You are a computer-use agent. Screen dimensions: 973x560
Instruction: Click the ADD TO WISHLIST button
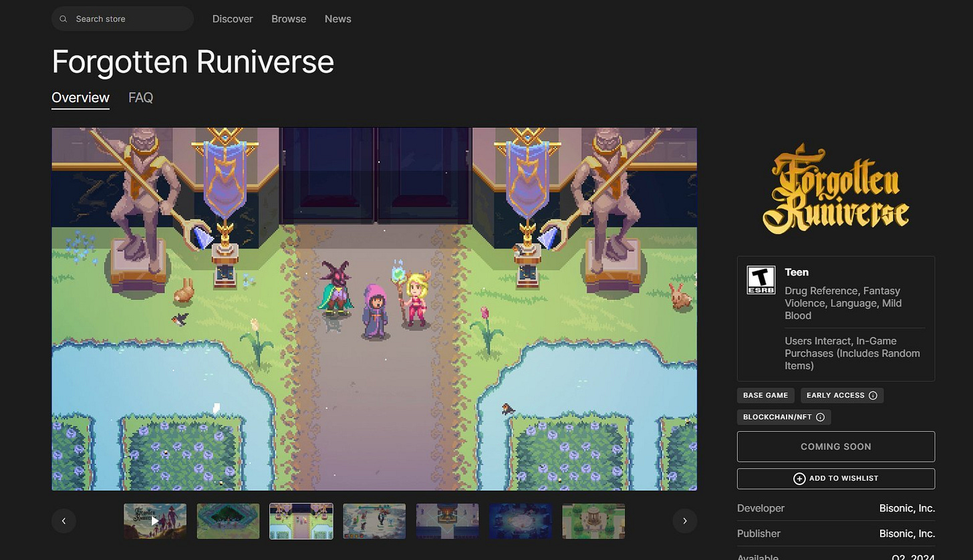tap(836, 478)
